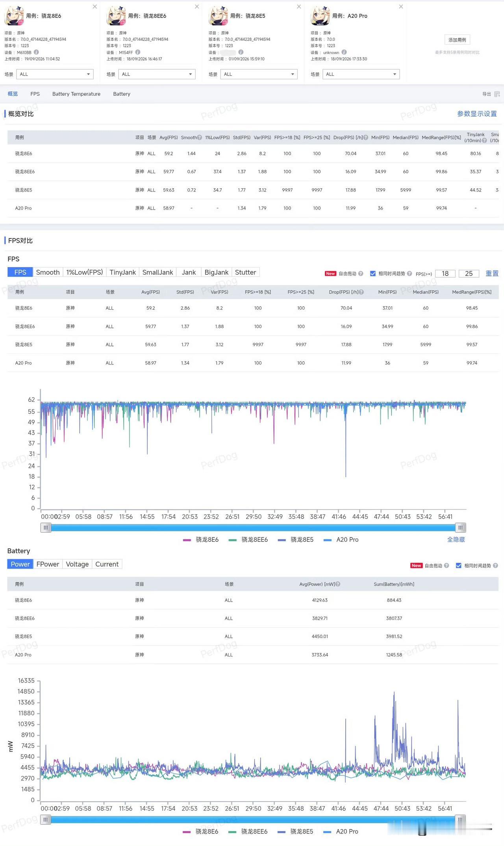
Task: Click the 骁龙8E6 case avatar
Action: [x=14, y=16]
